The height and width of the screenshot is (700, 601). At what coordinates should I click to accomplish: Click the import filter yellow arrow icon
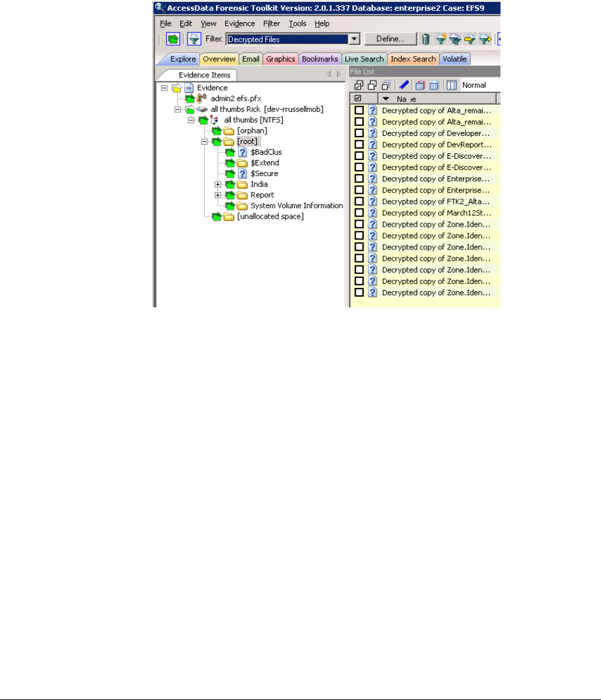click(470, 39)
